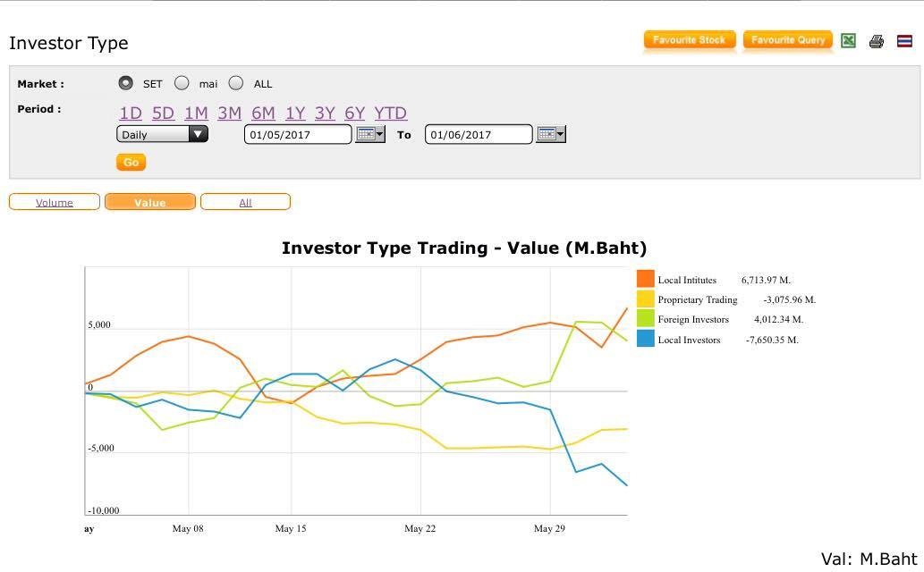Open the All tab

tap(245, 202)
